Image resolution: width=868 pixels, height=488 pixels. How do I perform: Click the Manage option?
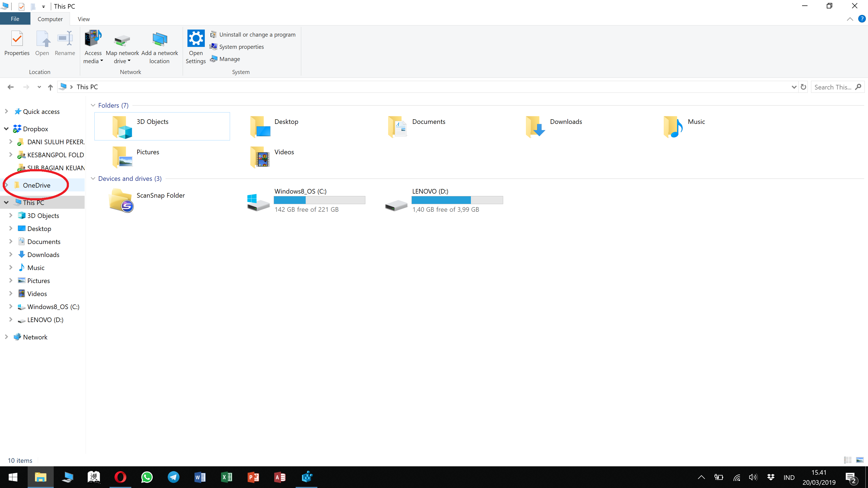point(229,59)
